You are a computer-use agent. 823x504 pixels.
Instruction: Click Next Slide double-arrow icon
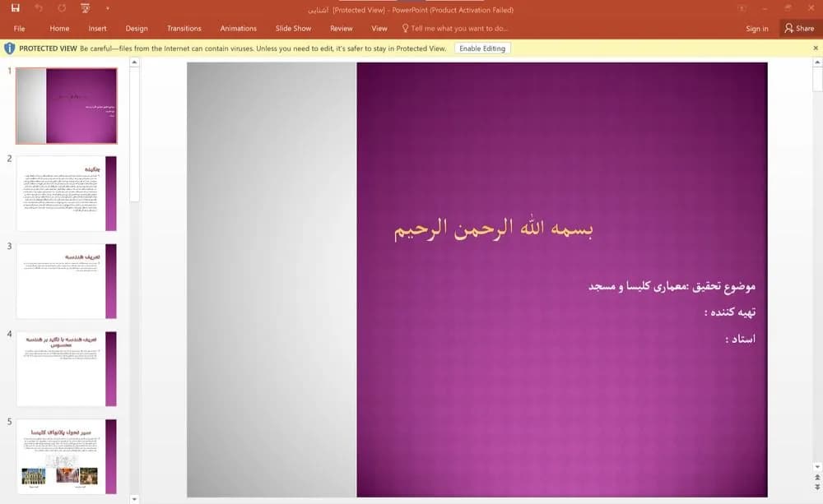(x=817, y=488)
